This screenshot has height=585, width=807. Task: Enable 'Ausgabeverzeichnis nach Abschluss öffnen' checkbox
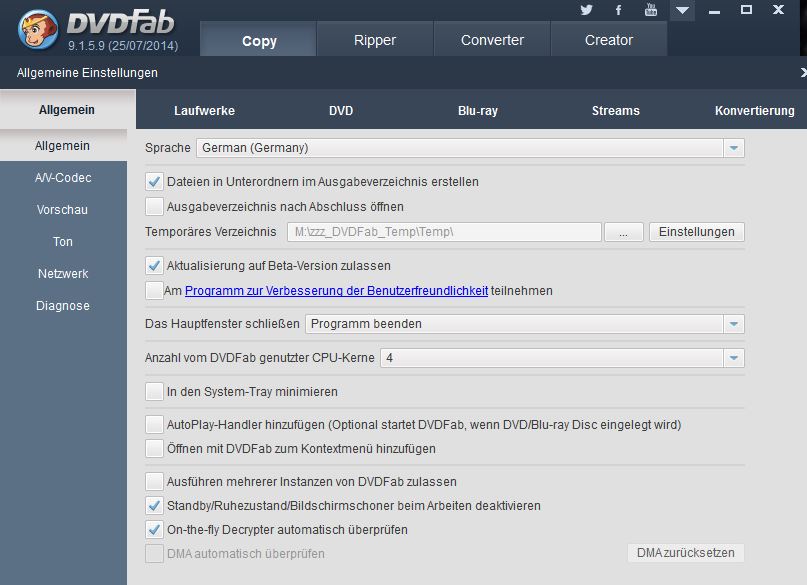point(154,207)
